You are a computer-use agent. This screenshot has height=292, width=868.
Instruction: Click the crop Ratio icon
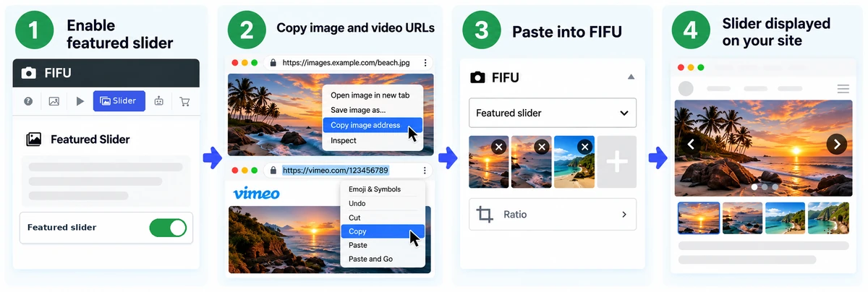click(x=485, y=214)
